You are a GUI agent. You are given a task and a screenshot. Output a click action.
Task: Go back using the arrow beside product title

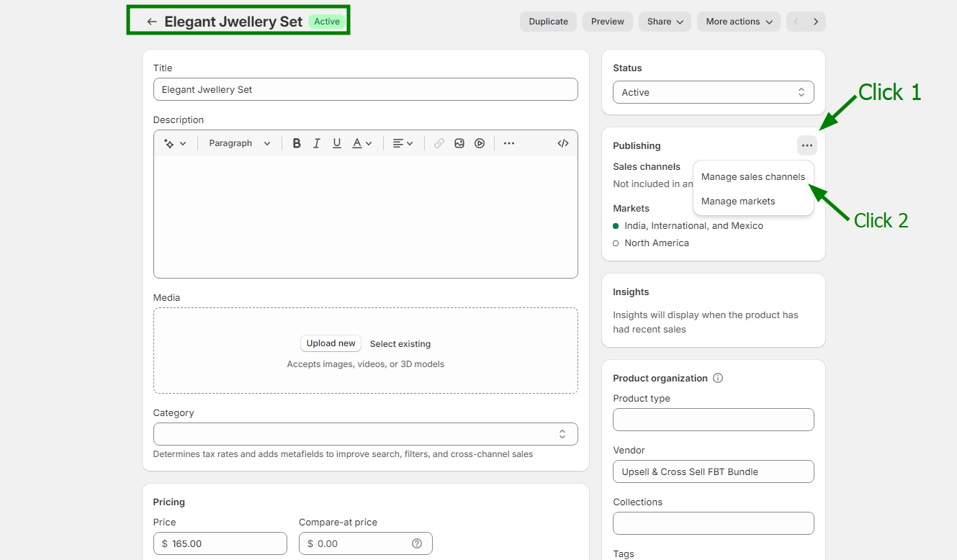pos(151,22)
